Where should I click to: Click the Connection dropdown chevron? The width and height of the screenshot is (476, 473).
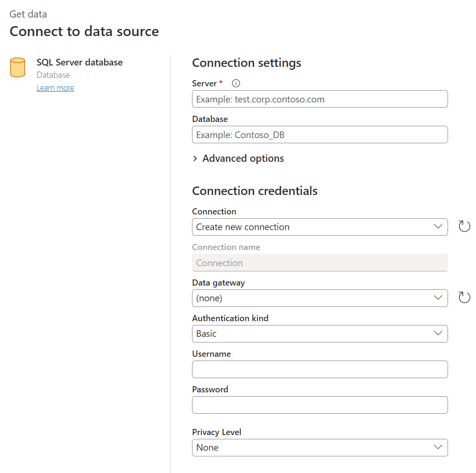click(439, 227)
